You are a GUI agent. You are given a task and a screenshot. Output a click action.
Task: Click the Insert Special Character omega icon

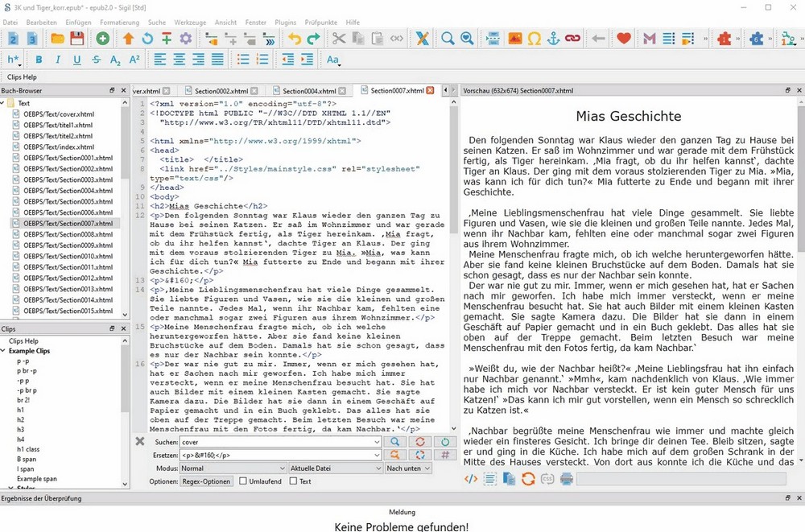pyautogui.click(x=534, y=38)
